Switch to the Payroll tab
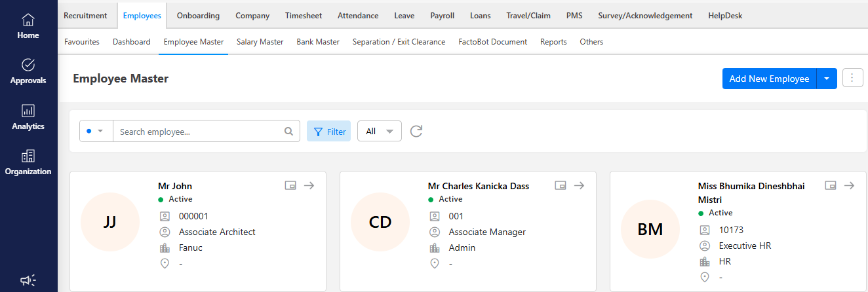This screenshot has height=292, width=868. (x=443, y=16)
